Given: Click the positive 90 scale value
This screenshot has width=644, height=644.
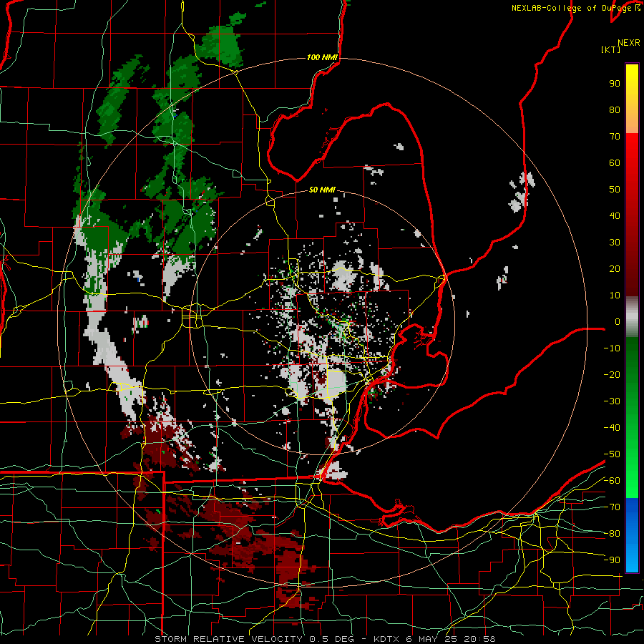Looking at the screenshot, I should point(615,84).
